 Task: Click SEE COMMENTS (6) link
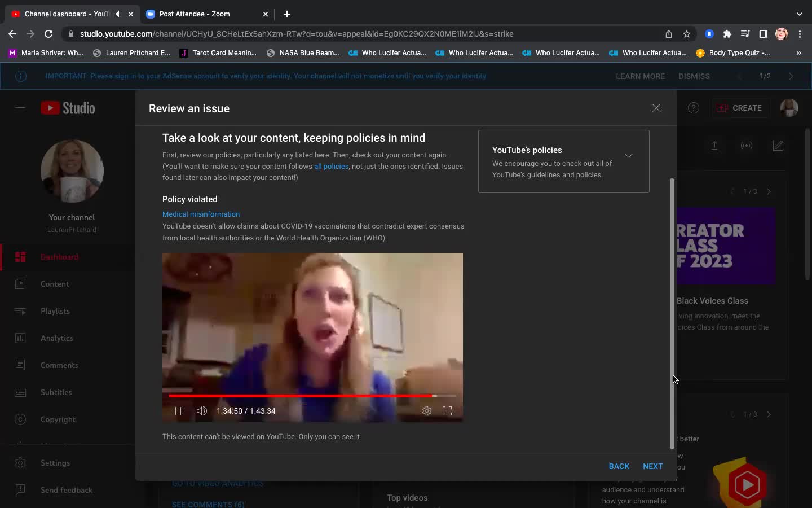208,504
